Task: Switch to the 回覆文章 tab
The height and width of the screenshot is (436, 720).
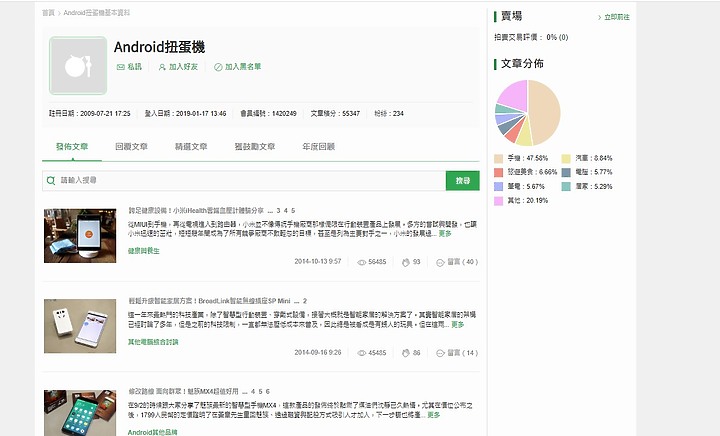Action: (x=131, y=146)
